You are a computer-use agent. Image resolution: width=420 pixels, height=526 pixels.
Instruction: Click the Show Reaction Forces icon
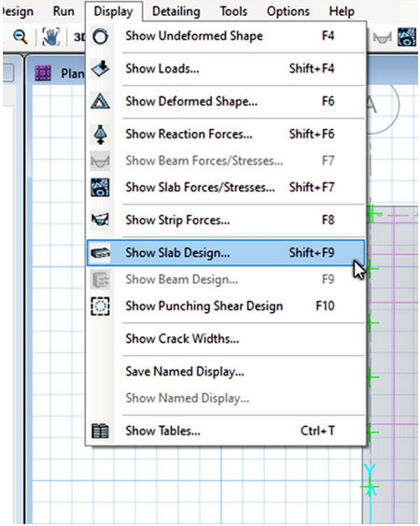tap(100, 135)
